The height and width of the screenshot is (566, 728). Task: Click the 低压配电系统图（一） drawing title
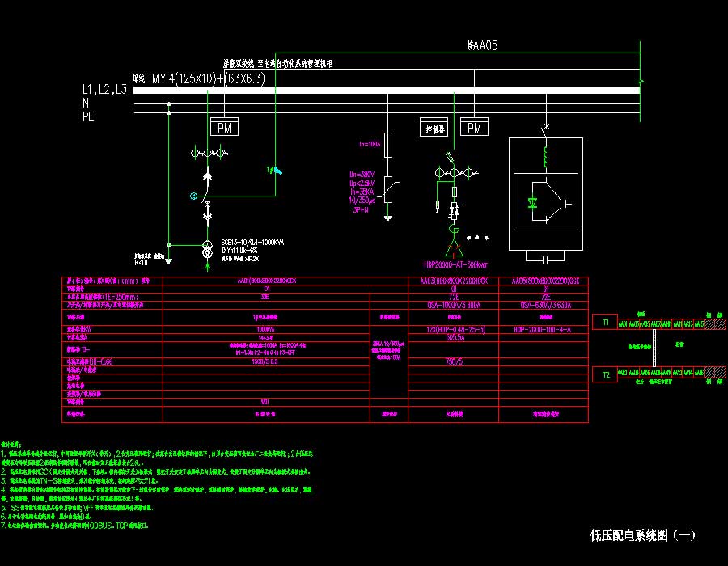[x=643, y=535]
